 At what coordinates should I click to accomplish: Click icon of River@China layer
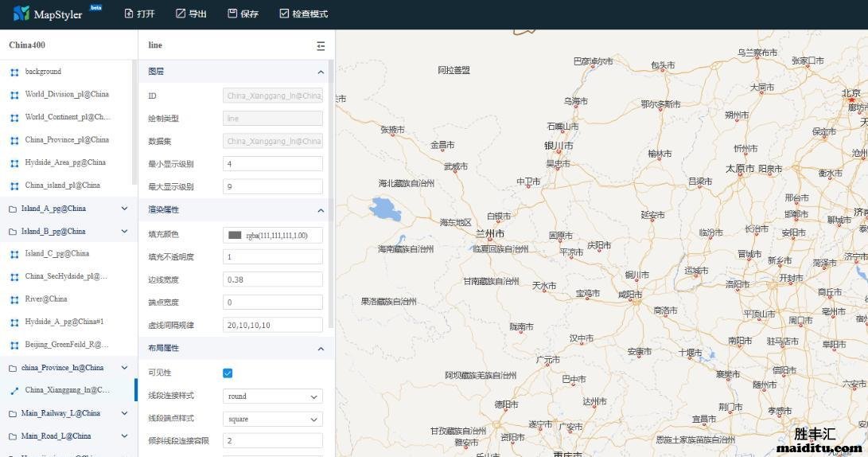(14, 299)
